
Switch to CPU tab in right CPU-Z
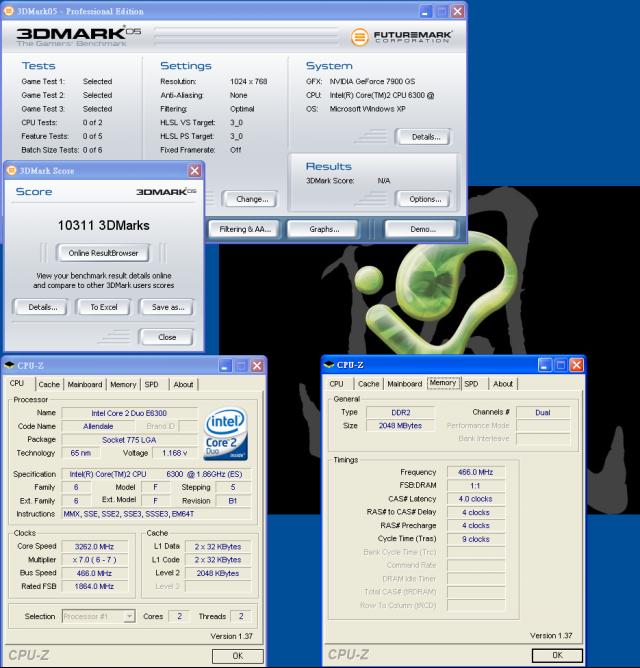(x=337, y=383)
